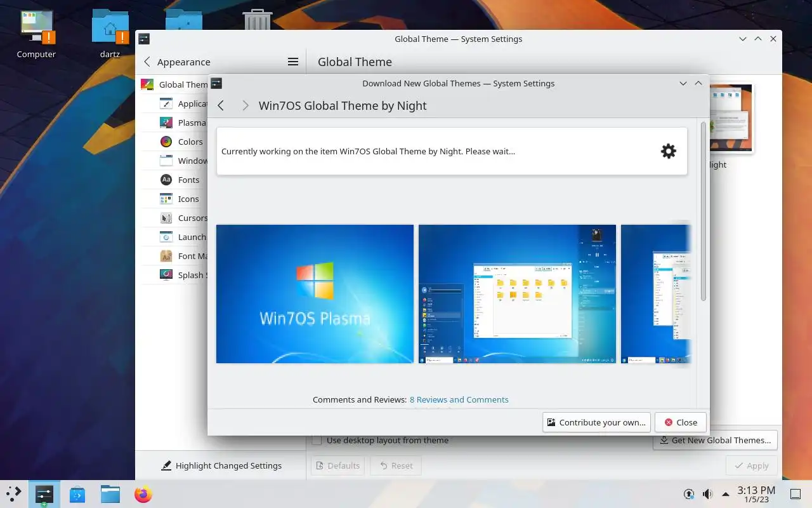Click Highlight Changed Settings button
This screenshot has height=508, width=812.
tap(221, 465)
